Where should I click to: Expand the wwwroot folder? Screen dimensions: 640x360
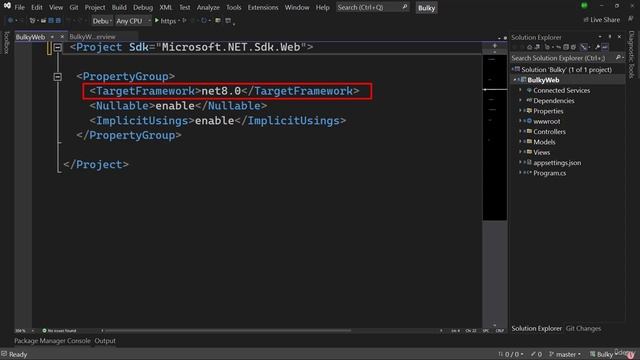[x=520, y=121]
